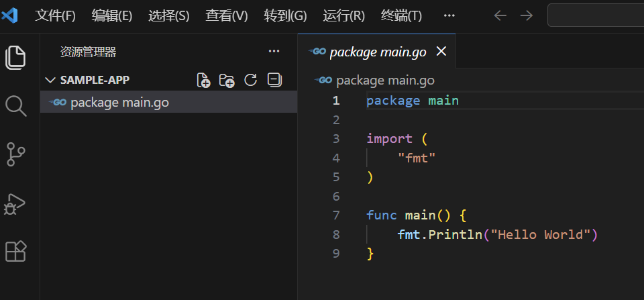Open the 运行(R) menu
644x300 pixels.
[x=343, y=15]
